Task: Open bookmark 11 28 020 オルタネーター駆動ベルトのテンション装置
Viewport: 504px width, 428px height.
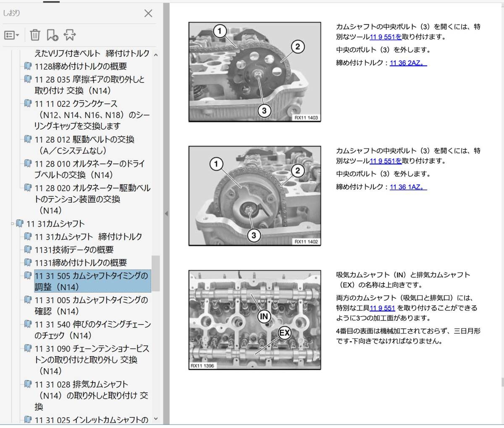Action: click(92, 199)
